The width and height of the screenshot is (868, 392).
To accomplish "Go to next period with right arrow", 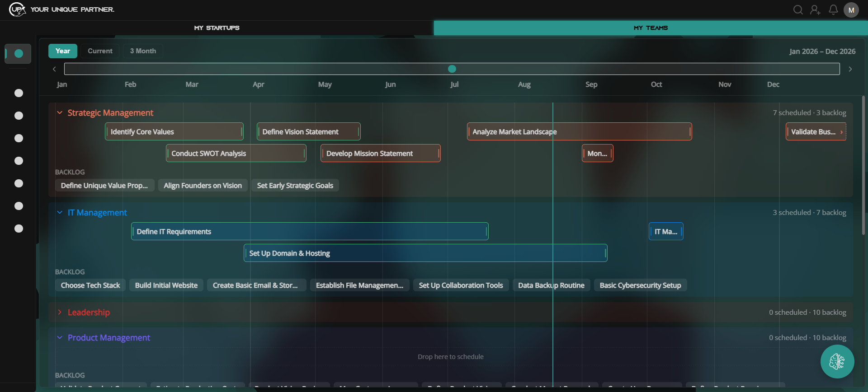I will pos(850,69).
